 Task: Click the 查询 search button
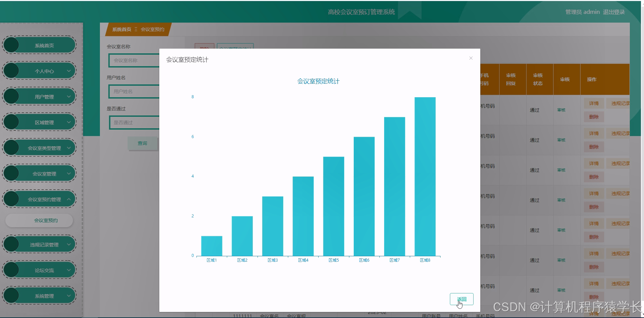[142, 143]
